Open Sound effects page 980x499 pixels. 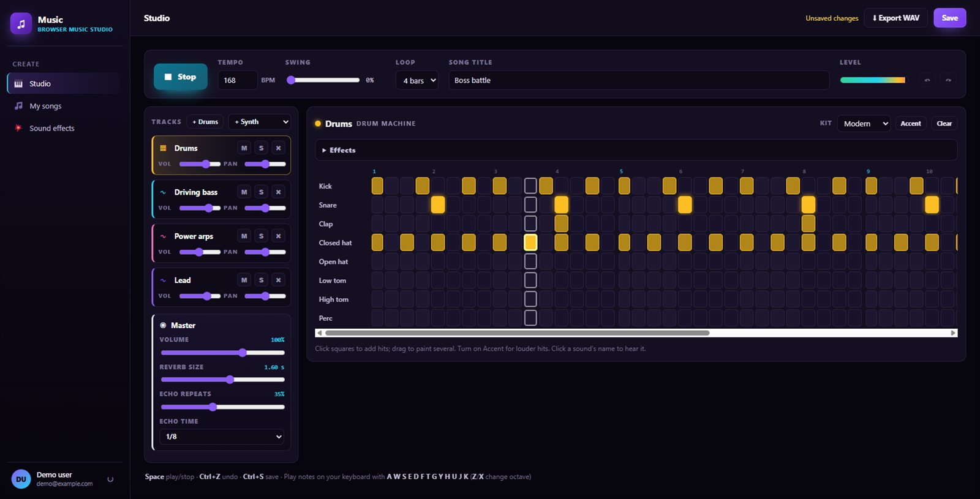(x=64, y=128)
